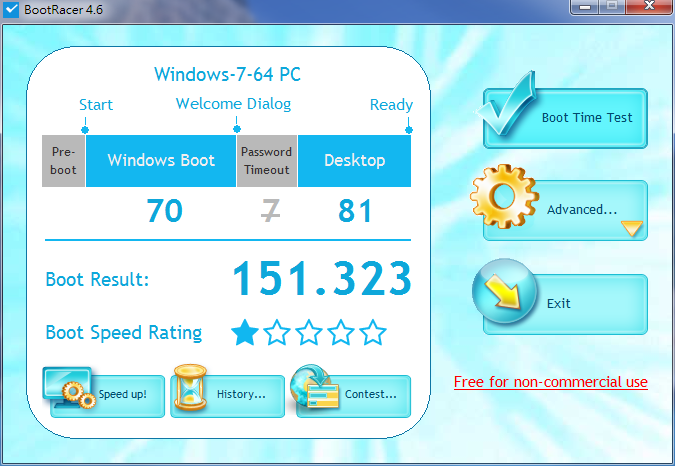
Task: Click the Boot Result: label
Action: pyautogui.click(x=98, y=280)
